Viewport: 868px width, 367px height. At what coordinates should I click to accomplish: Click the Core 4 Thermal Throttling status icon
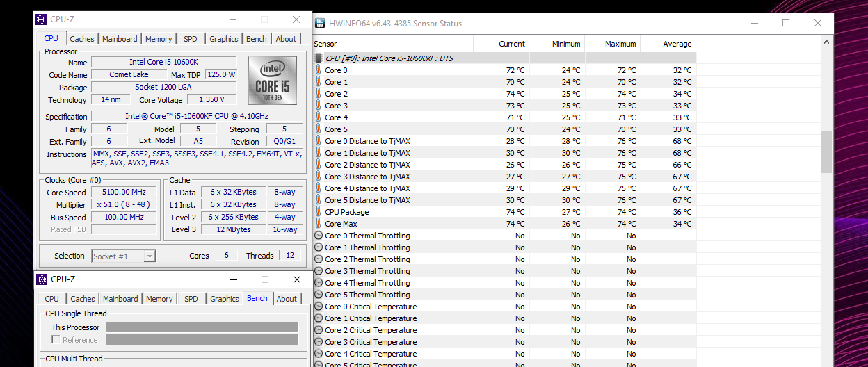(x=319, y=283)
